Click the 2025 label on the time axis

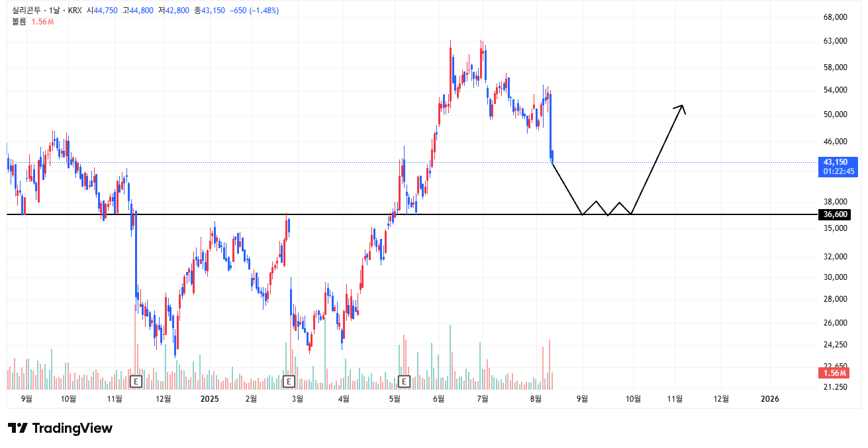[209, 398]
